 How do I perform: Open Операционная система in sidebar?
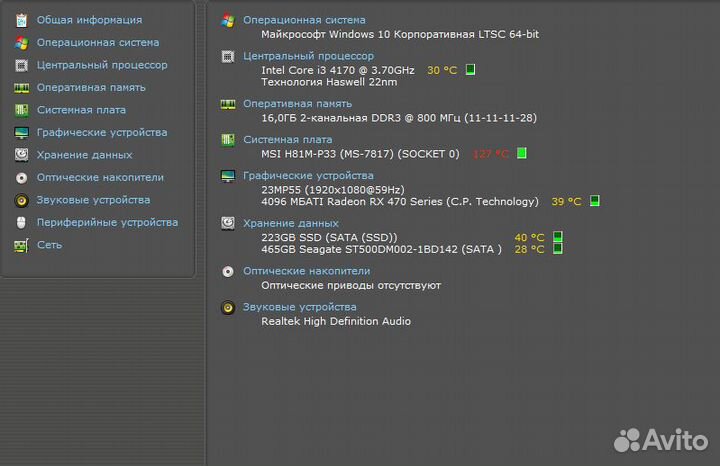(98, 43)
